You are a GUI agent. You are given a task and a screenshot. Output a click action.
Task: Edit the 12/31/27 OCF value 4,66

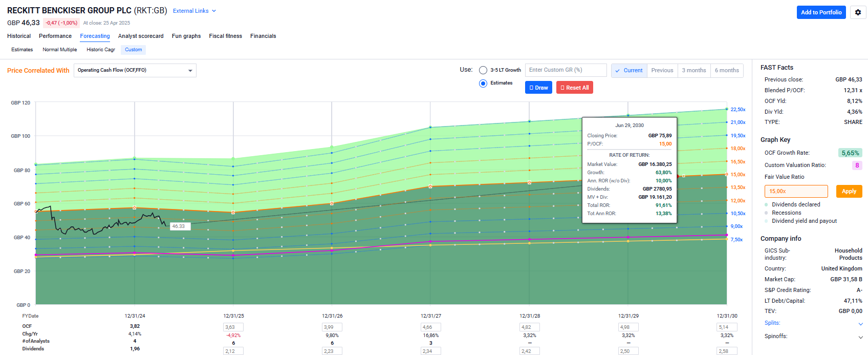tap(431, 327)
